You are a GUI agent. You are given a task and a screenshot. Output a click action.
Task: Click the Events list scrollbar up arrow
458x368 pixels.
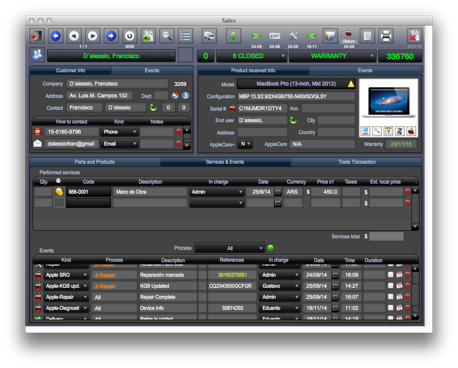[x=415, y=268]
